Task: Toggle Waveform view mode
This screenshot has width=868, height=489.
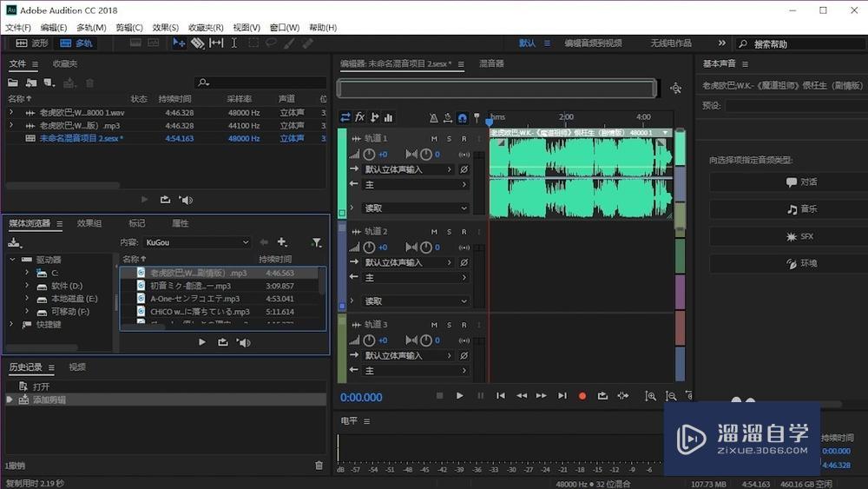Action: click(32, 43)
